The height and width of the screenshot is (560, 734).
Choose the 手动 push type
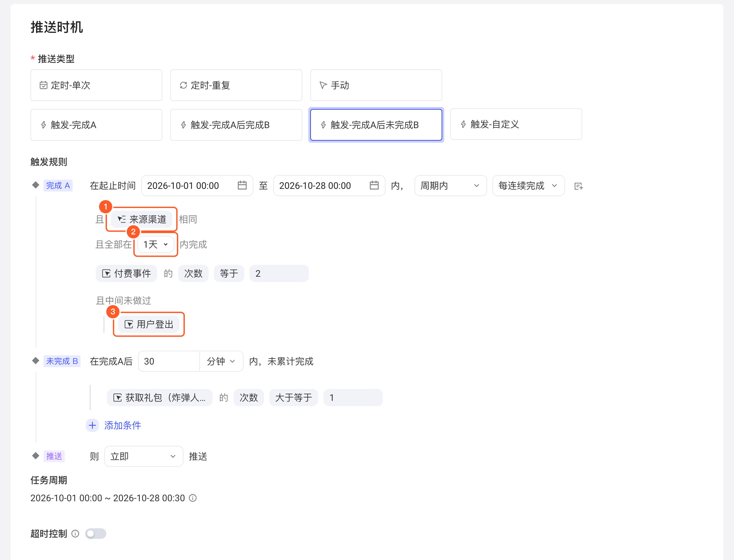tap(376, 85)
